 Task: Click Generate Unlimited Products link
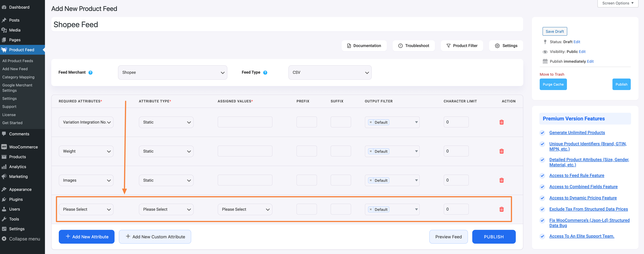pos(577,132)
